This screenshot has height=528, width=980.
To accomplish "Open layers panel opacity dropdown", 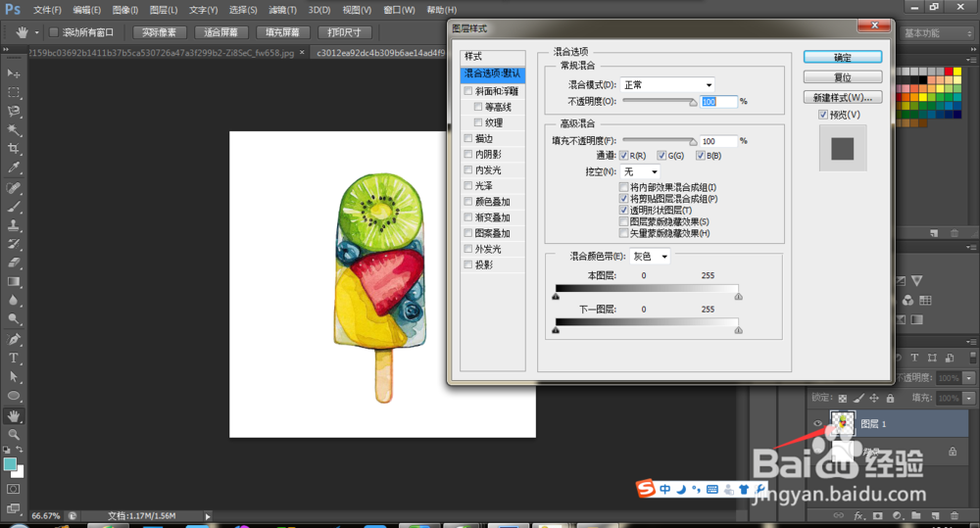I will pyautogui.click(x=969, y=377).
